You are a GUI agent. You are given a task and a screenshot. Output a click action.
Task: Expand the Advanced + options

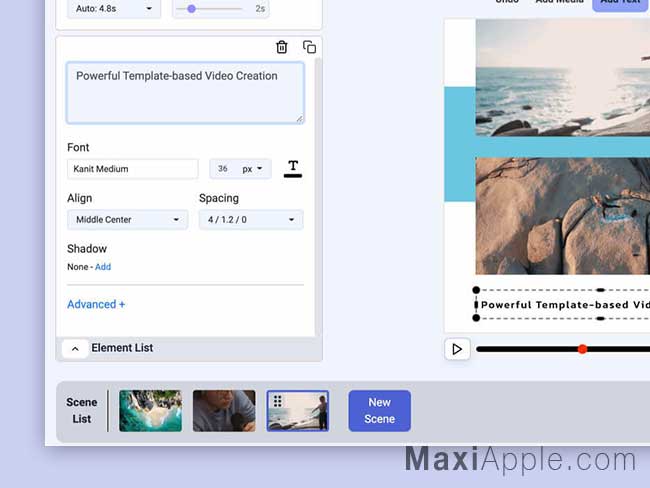point(96,304)
